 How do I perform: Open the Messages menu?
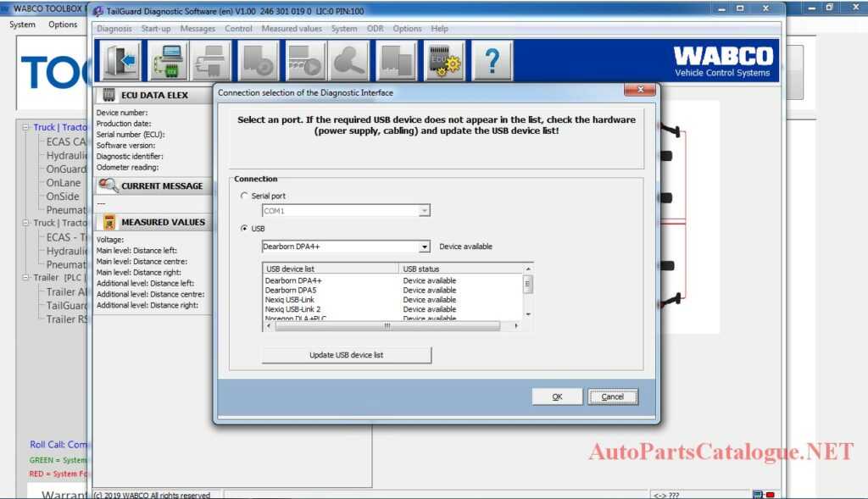pos(198,28)
